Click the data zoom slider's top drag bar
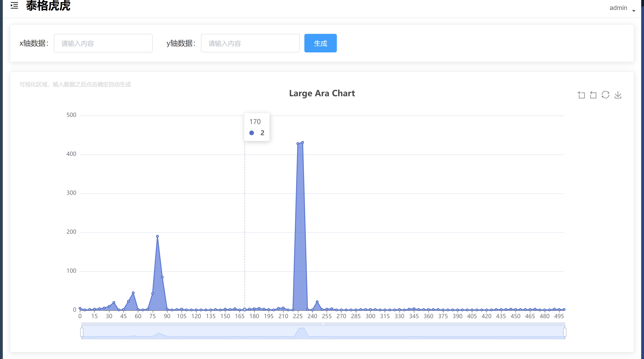Screen dimensions: 644x359 (323, 324)
